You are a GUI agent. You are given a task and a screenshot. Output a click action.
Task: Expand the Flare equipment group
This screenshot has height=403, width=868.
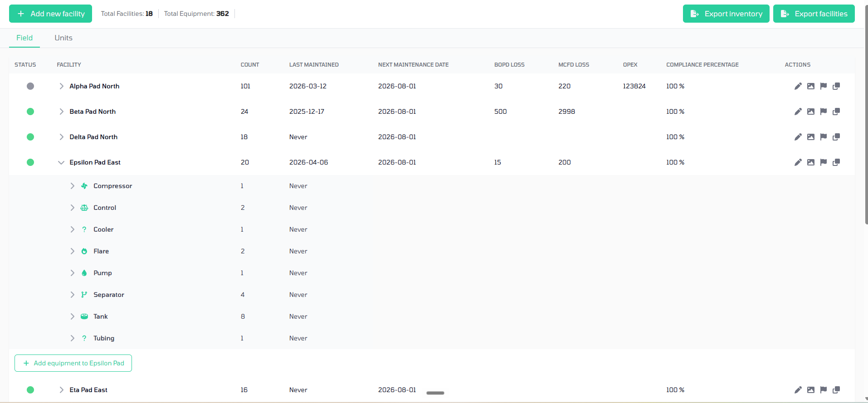pyautogui.click(x=72, y=251)
